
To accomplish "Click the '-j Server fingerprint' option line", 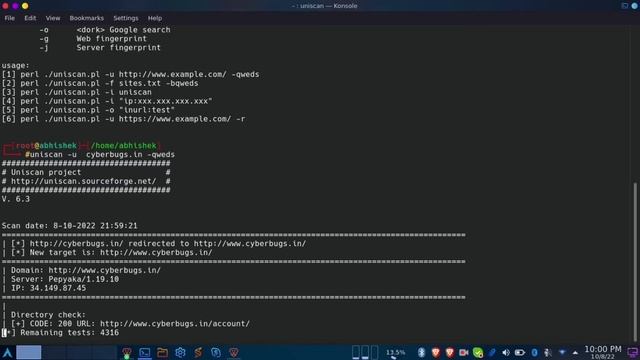I will pyautogui.click(x=100, y=48).
